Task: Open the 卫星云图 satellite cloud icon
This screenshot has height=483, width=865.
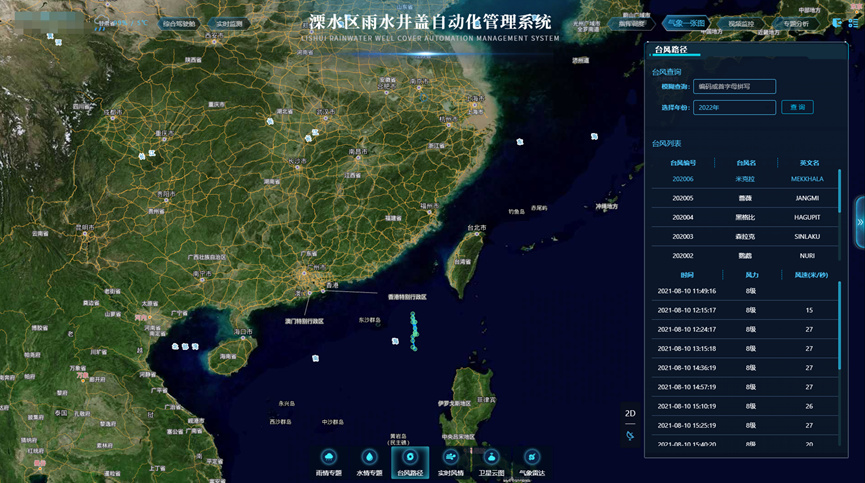Action: [x=491, y=458]
